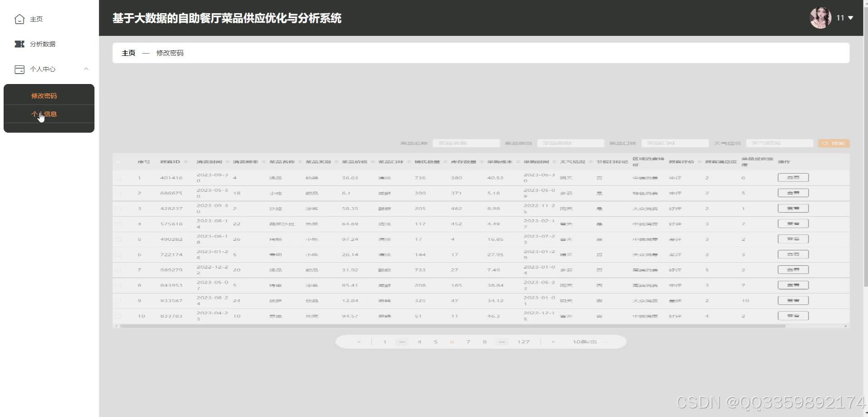This screenshot has height=417, width=868.
Task: Click the 菜品口味 search input field
Action: click(x=675, y=143)
